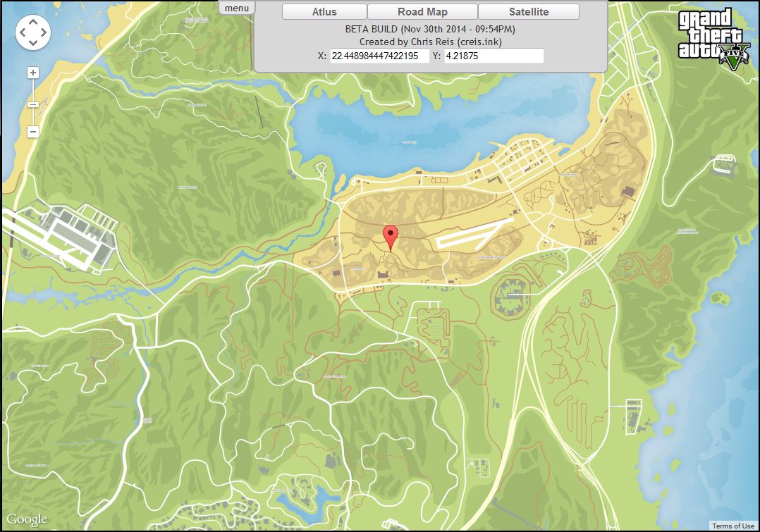
Task: Click the zoom slider handle
Action: point(33,105)
